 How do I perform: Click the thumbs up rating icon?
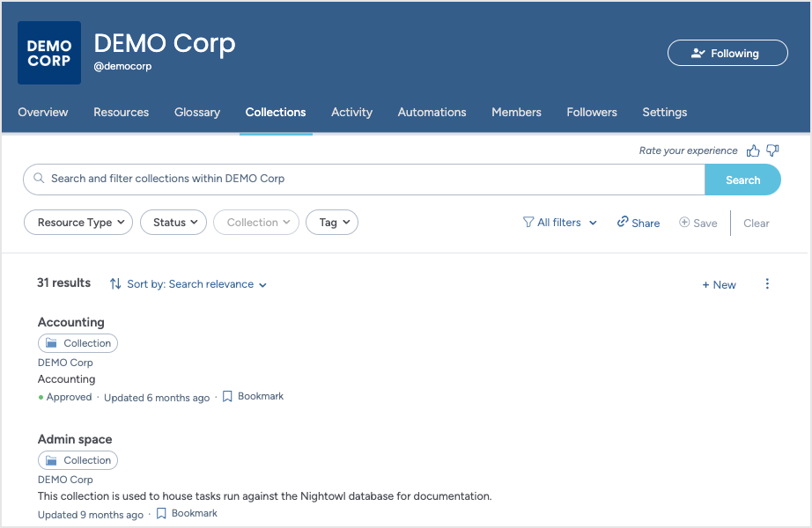tap(753, 150)
